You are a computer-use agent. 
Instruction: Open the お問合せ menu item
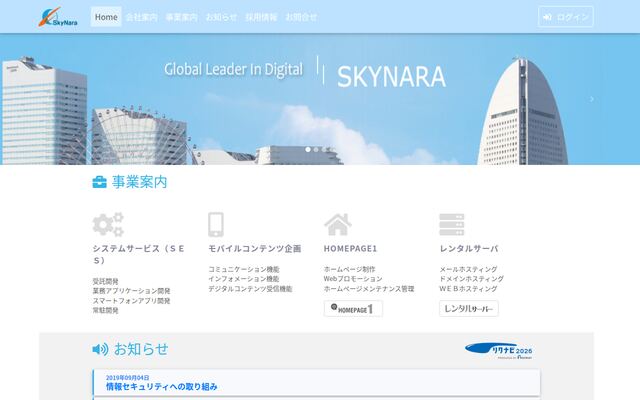click(x=301, y=17)
